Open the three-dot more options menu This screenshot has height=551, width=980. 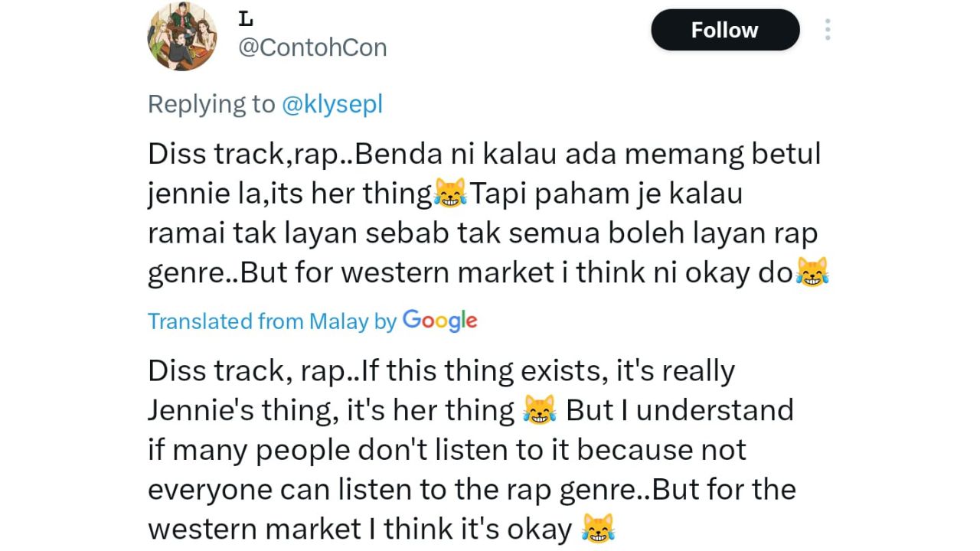(x=828, y=30)
